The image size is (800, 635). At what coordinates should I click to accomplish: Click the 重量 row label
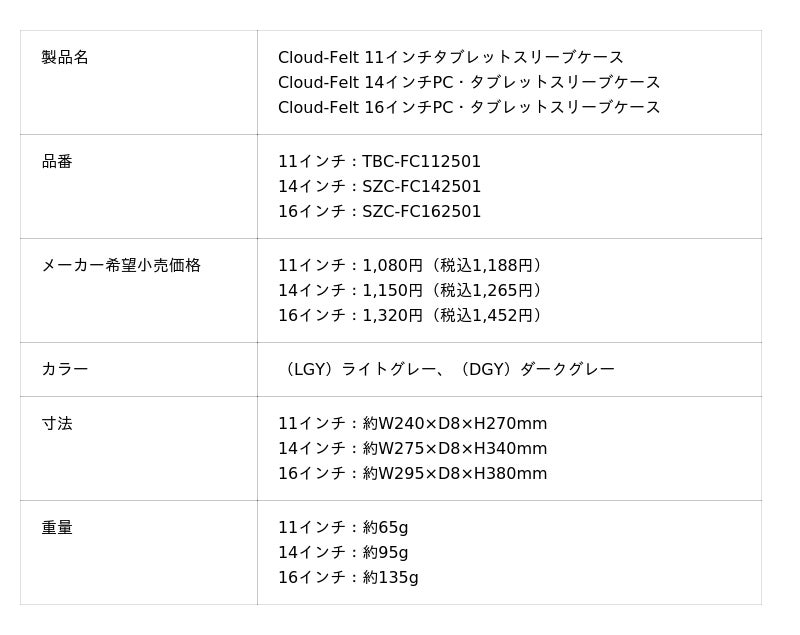click(57, 528)
